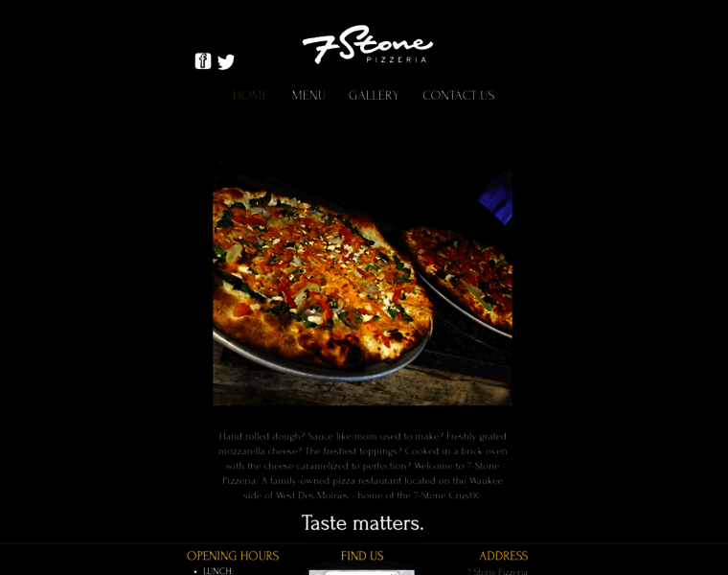Select the OPENING HOURS heading
This screenshot has width=728, height=575.
tap(233, 556)
